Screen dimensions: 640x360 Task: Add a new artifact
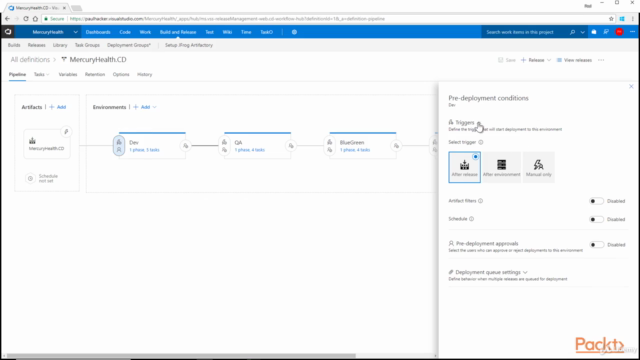coord(58,107)
